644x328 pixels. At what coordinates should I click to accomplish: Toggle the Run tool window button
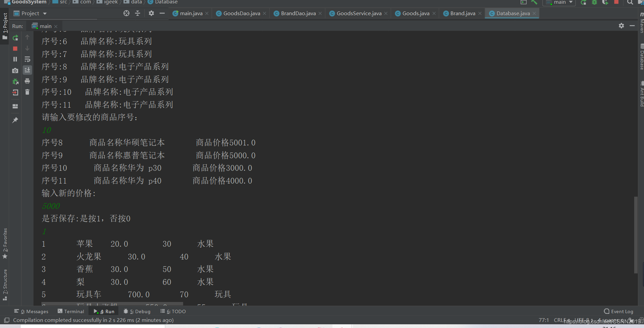point(104,311)
